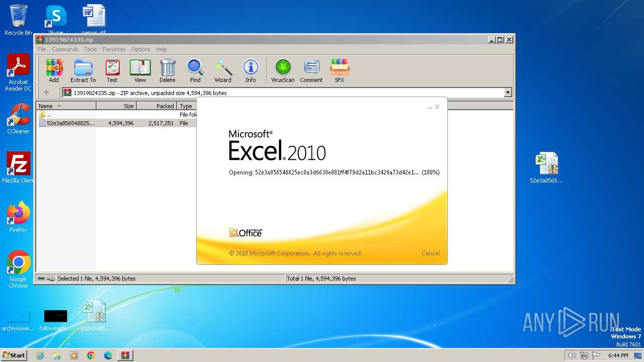Click Internet Explorer in the taskbar

[40, 355]
